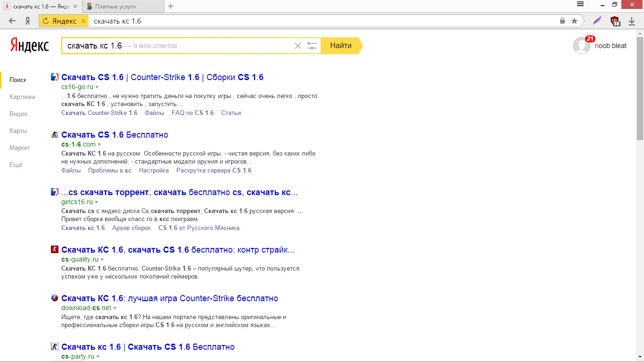Open advanced search settings sliders icon
644x362 pixels.
tap(312, 46)
